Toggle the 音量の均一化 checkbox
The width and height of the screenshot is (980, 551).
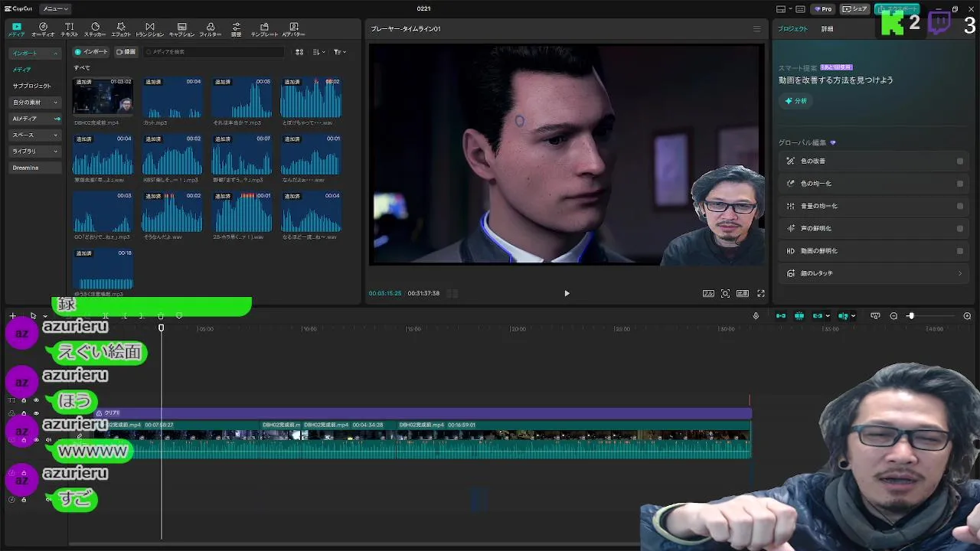[x=960, y=206]
